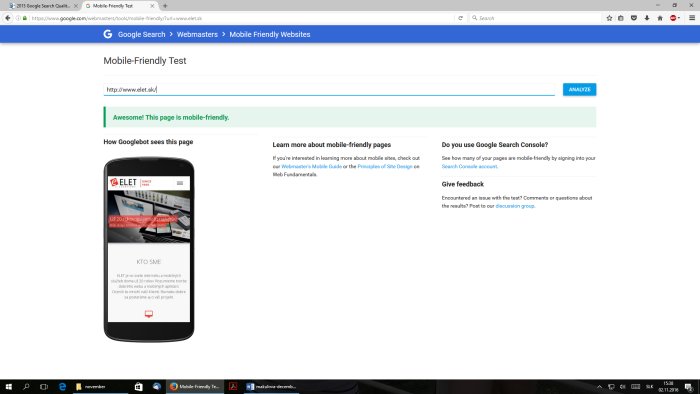Open the hamburger menu in the phone preview
The width and height of the screenshot is (700, 394).
click(180, 183)
